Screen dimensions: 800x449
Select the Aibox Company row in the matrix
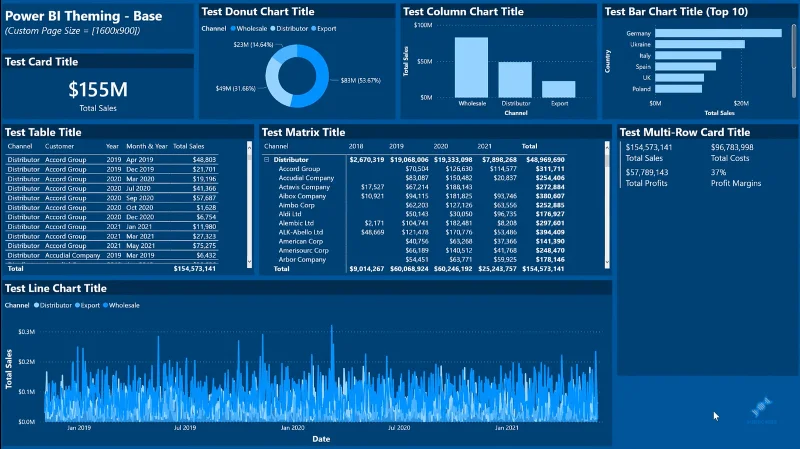pos(302,196)
